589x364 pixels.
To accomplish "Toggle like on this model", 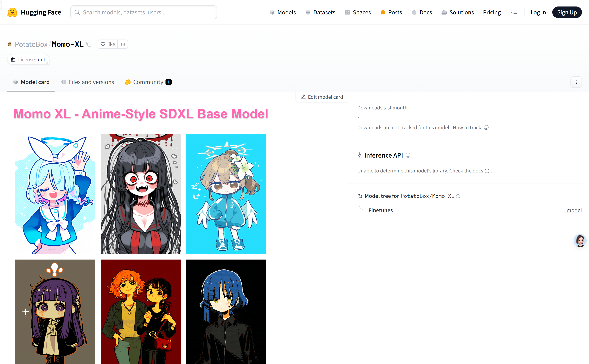I will click(x=108, y=44).
